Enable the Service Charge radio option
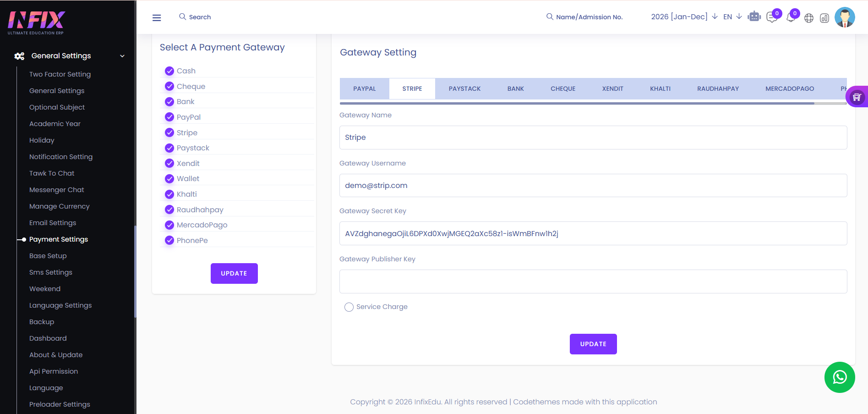This screenshot has width=868, height=414. (x=349, y=307)
